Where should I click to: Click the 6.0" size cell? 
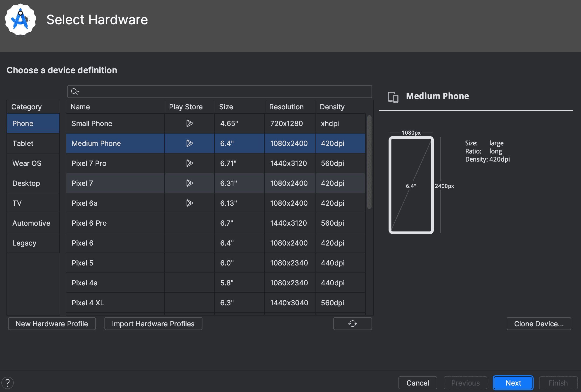[240, 263]
